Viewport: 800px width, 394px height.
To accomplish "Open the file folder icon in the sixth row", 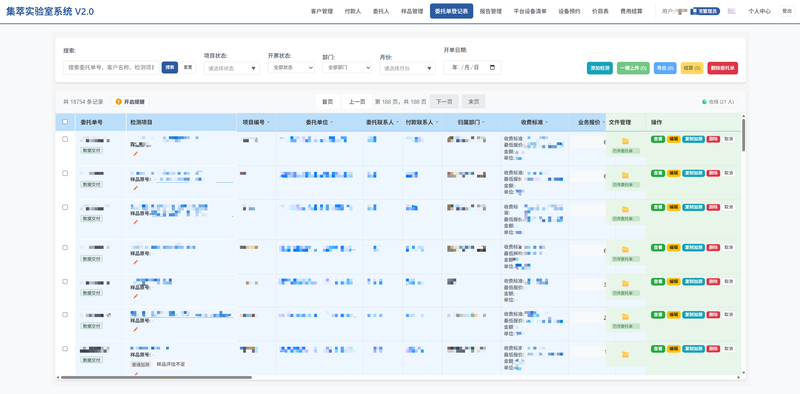I will 625,317.
